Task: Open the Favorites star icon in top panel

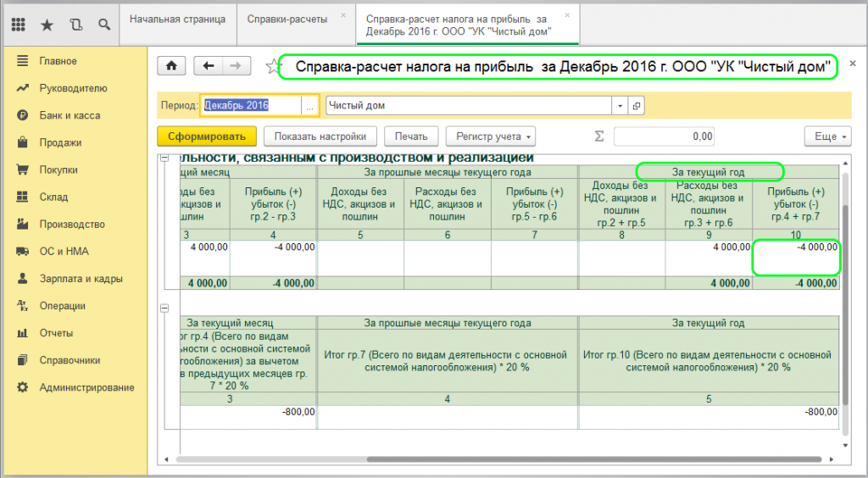Action: [47, 25]
